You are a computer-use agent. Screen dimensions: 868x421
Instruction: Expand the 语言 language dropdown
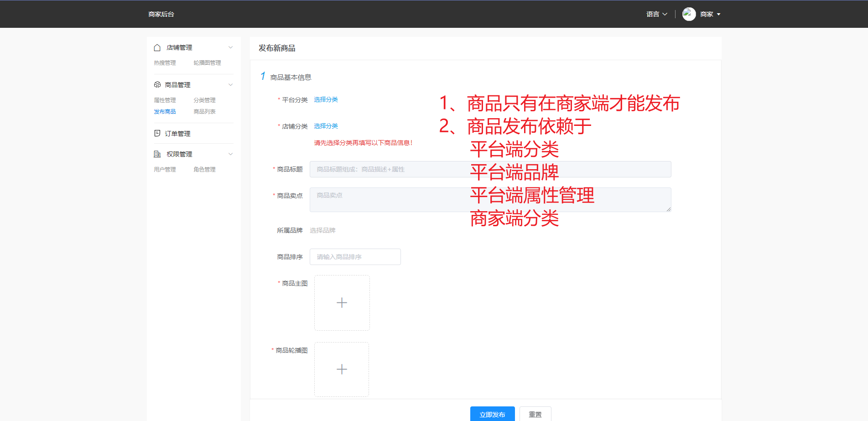click(x=656, y=14)
